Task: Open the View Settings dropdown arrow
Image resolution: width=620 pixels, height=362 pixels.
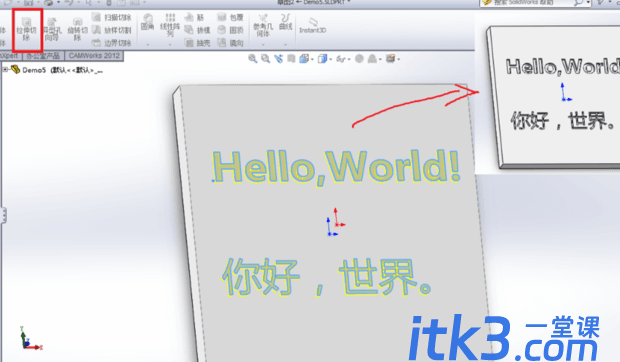Action: 399,60
